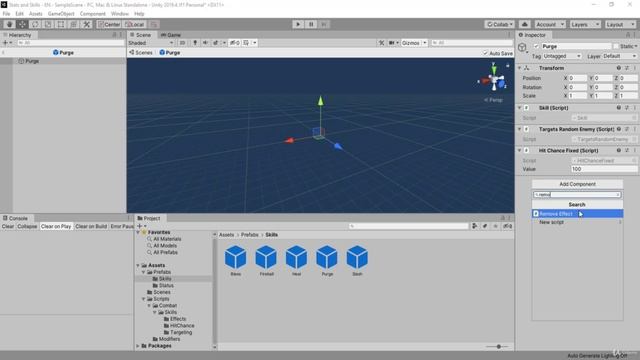Open the File menu
The image size is (640, 360).
(x=6, y=14)
